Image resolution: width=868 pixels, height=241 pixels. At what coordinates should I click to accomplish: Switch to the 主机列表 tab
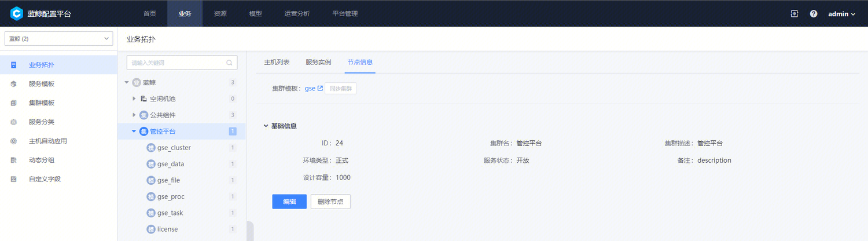pyautogui.click(x=277, y=62)
